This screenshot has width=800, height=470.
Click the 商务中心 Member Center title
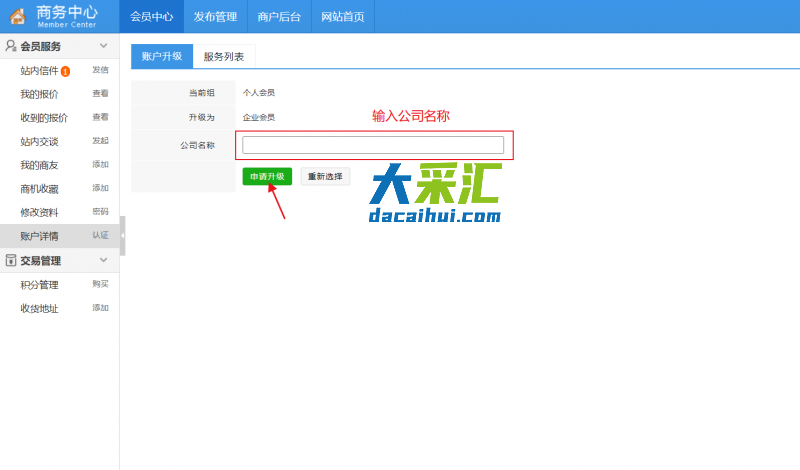tap(67, 16)
